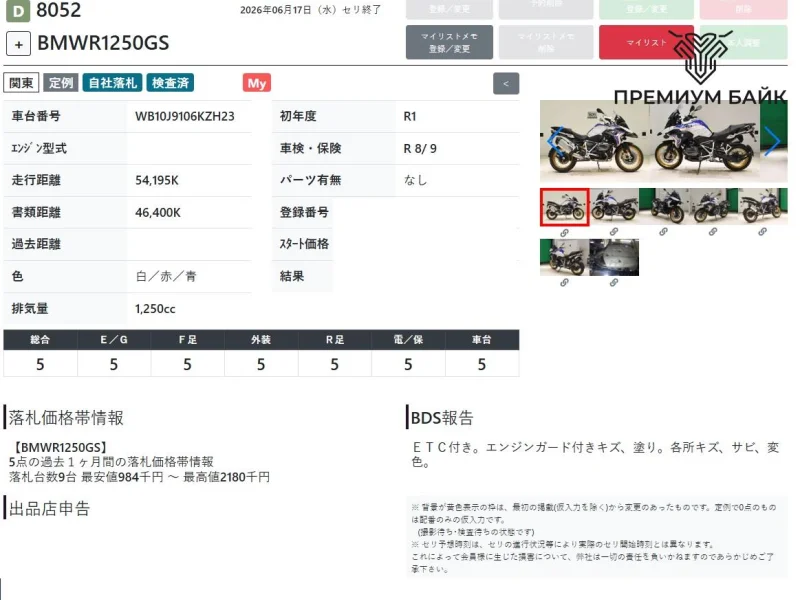Viewport: 800px width, 600px height.
Task: Click the 出品店申告 heading
Action: pyautogui.click(x=49, y=508)
